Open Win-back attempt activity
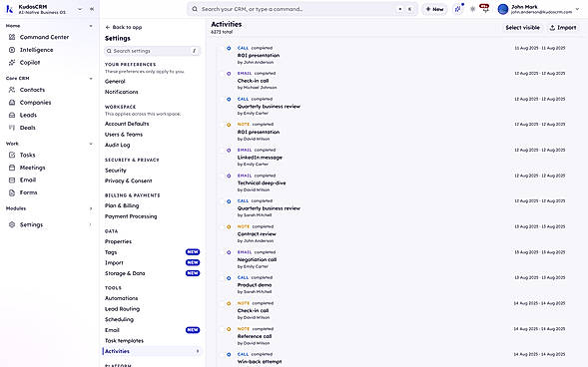Image resolution: width=588 pixels, height=367 pixels. [x=260, y=362]
